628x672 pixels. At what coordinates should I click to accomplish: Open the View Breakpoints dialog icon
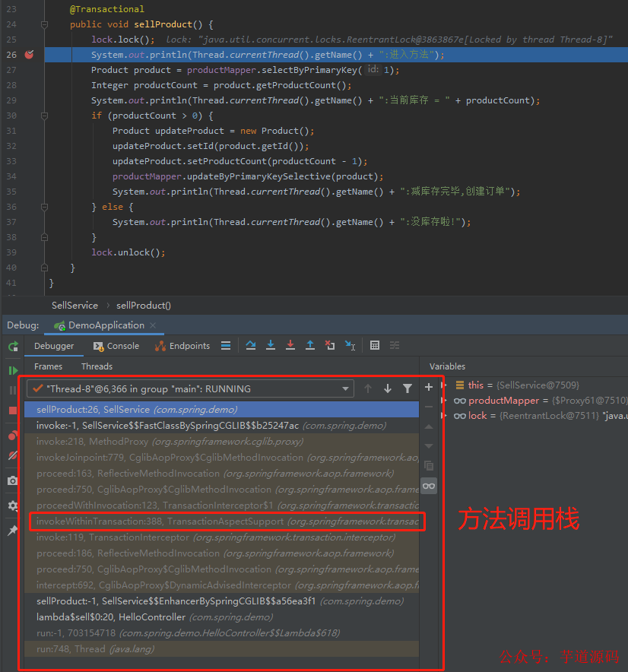coord(13,436)
